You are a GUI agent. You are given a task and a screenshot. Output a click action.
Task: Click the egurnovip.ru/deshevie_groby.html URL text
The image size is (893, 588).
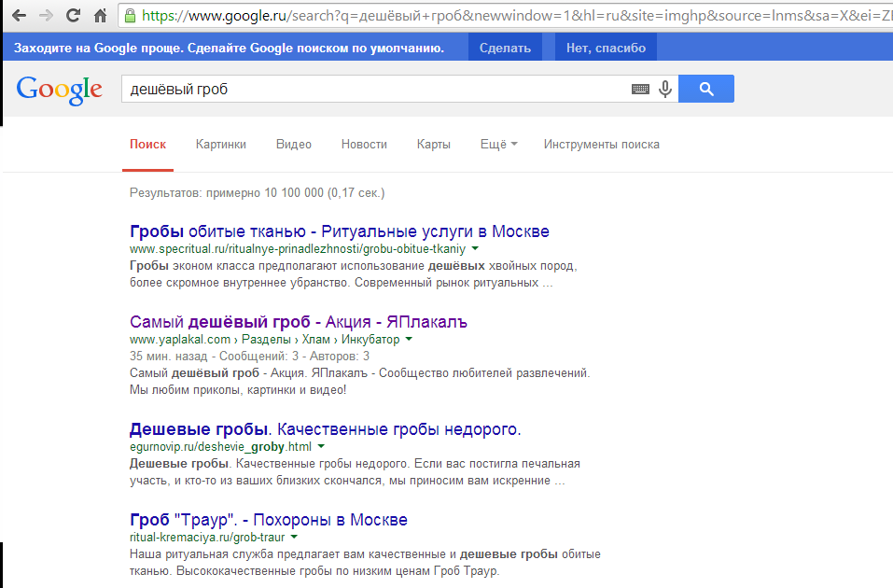pos(220,447)
